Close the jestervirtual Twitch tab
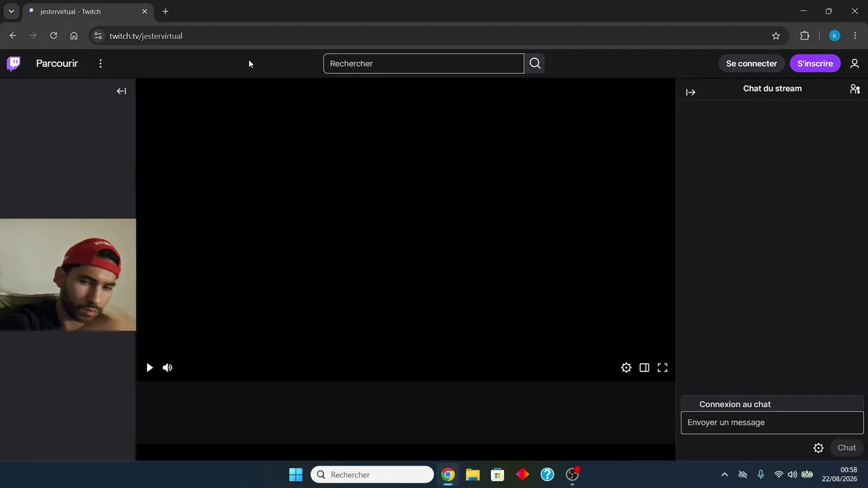The height and width of the screenshot is (488, 868). tap(144, 12)
